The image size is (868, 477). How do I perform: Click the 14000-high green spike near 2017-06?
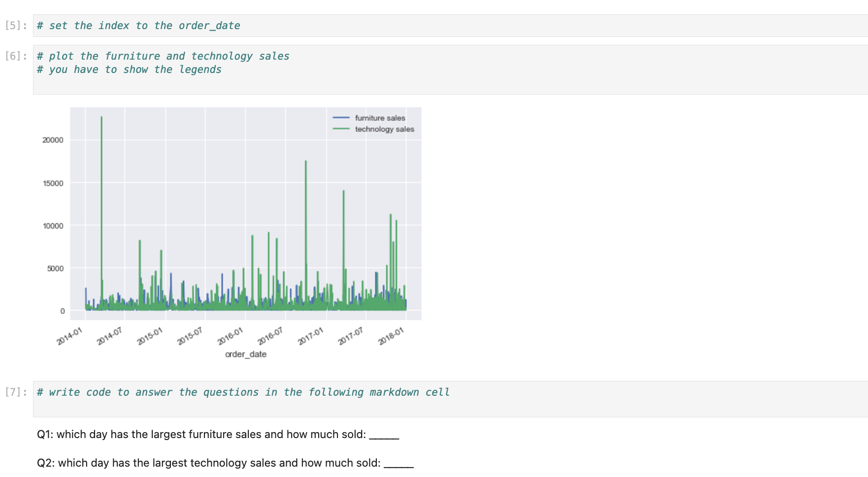pos(343,222)
